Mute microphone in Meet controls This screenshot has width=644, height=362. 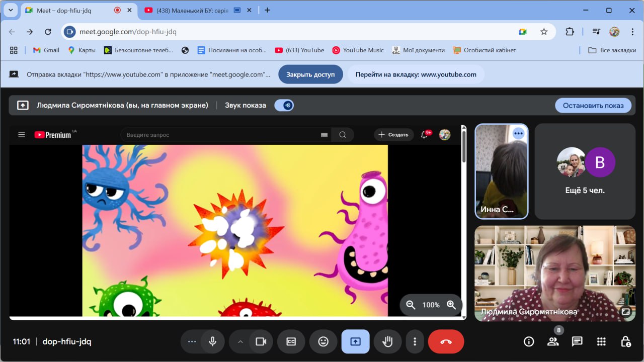coord(213,341)
